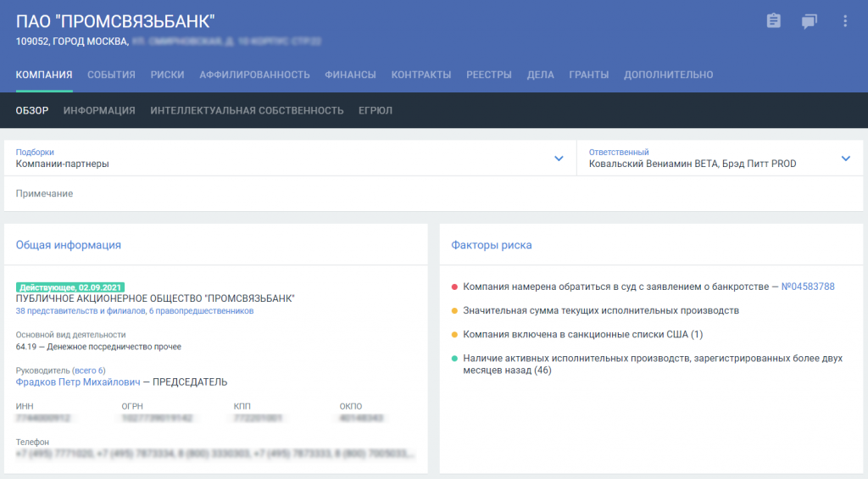
Task: Click the company title ПАО "ПРОМСВЯЗЬБАНК"
Action: point(115,21)
